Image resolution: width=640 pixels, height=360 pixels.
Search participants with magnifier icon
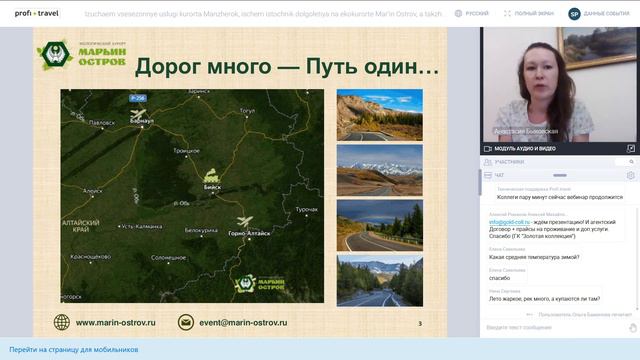[x=631, y=162]
